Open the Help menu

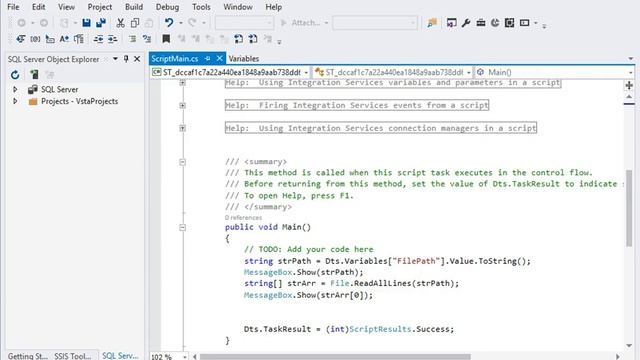click(273, 7)
